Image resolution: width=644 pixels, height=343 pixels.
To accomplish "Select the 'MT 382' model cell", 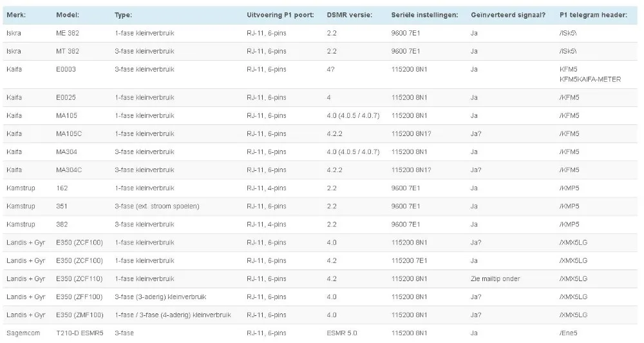I will (x=68, y=52).
